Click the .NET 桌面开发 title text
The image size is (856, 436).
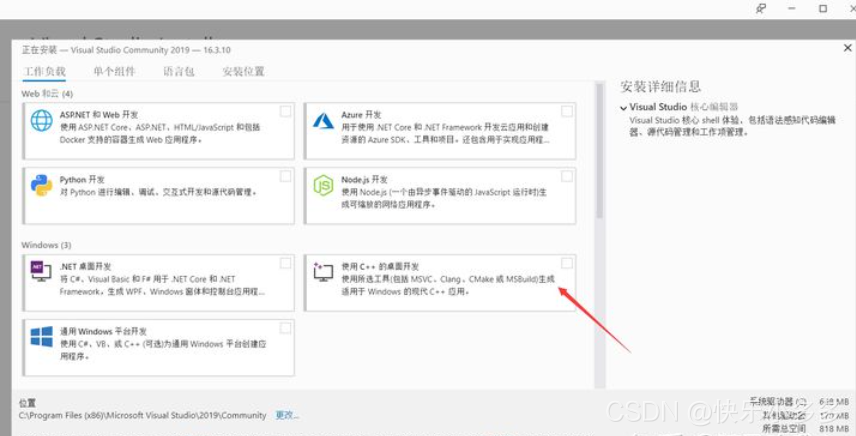[x=85, y=267]
